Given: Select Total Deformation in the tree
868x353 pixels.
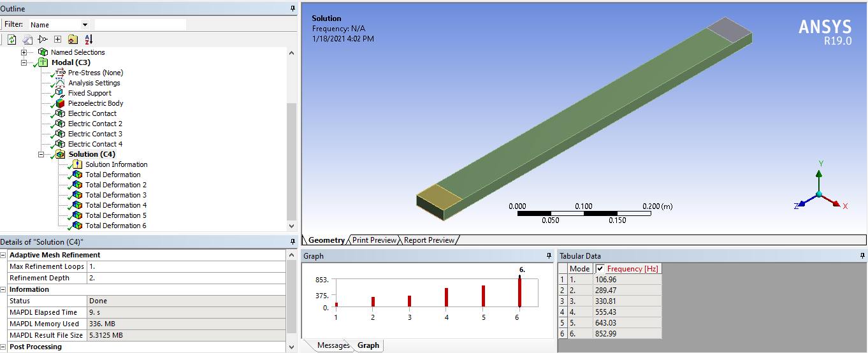Looking at the screenshot, I should (113, 175).
